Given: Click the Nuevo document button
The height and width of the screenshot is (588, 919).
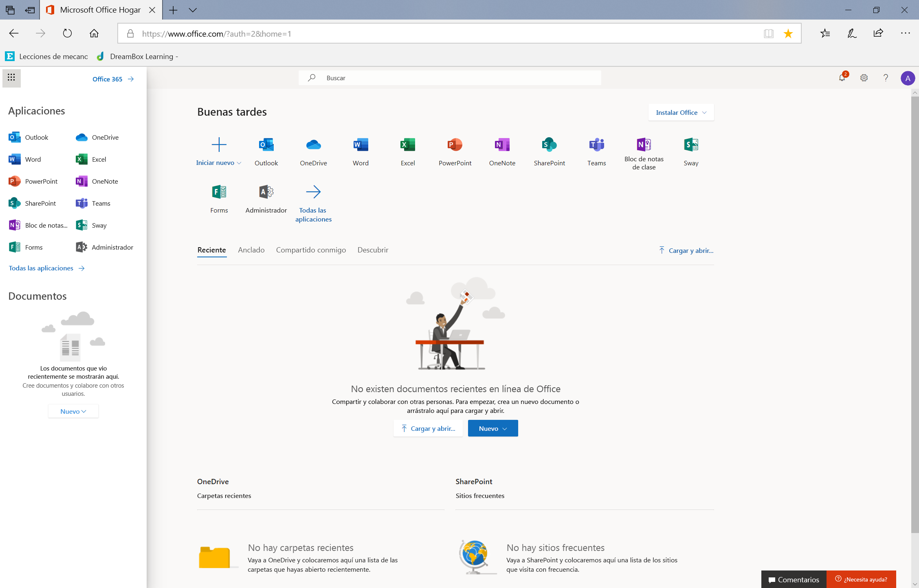Looking at the screenshot, I should [x=492, y=428].
